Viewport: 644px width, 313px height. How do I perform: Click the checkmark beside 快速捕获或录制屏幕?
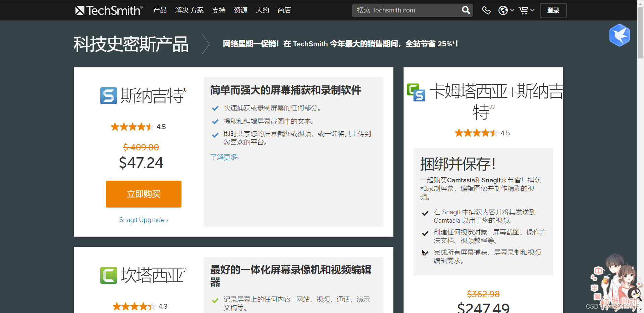(215, 108)
